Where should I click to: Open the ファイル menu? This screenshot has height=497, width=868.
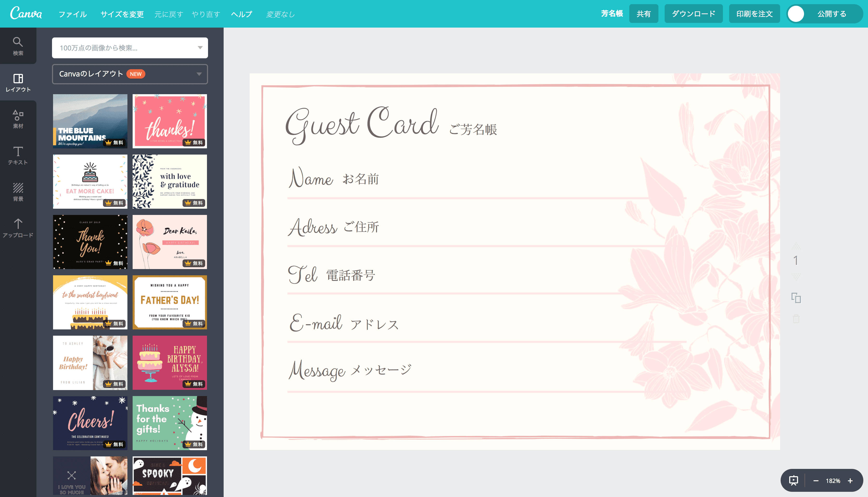click(x=73, y=14)
